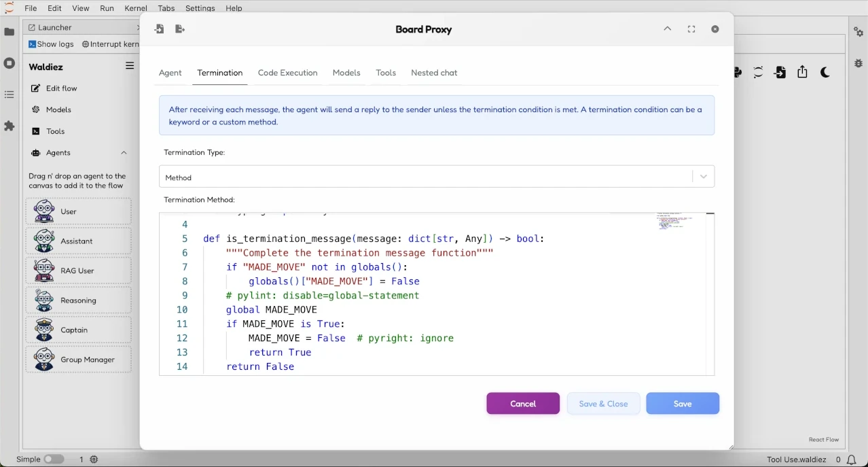Toggle fullscreen on the Board Proxy dialog
Screen dimensions: 868x467
pos(690,29)
